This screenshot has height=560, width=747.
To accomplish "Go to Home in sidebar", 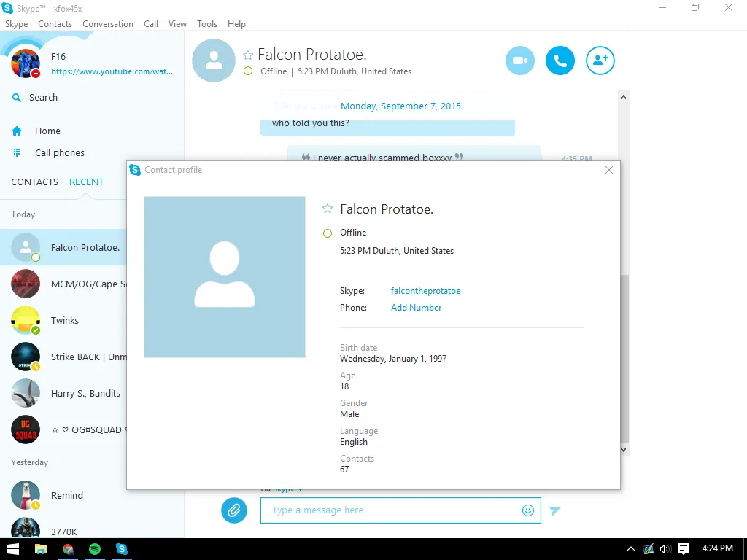I will coord(47,131).
